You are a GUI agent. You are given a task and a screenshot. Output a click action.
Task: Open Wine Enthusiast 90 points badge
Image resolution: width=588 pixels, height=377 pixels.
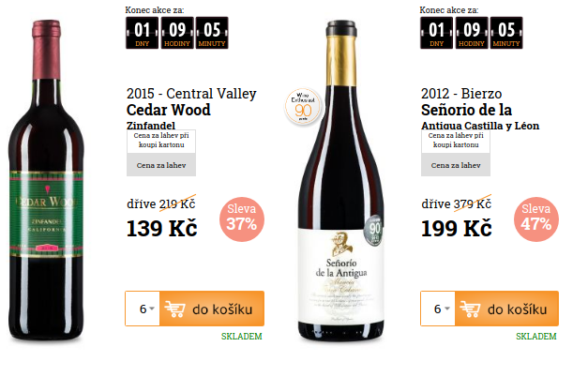pyautogui.click(x=303, y=107)
